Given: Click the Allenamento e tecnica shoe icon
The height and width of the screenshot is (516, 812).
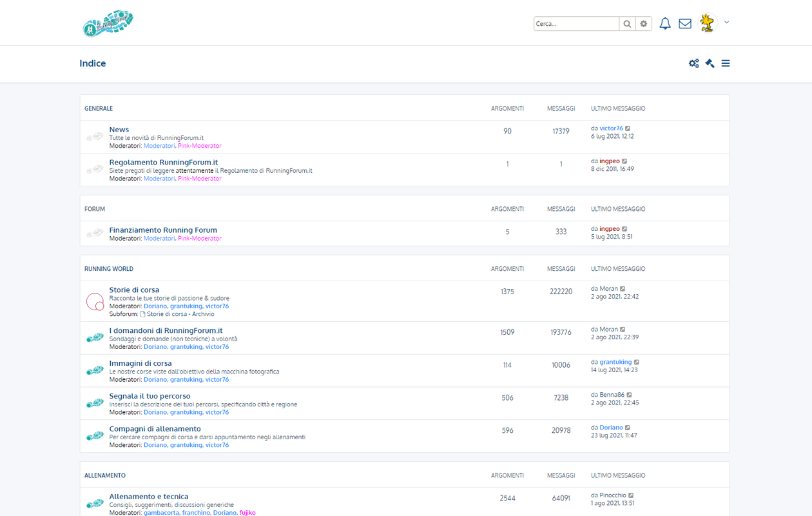Looking at the screenshot, I should [95, 504].
